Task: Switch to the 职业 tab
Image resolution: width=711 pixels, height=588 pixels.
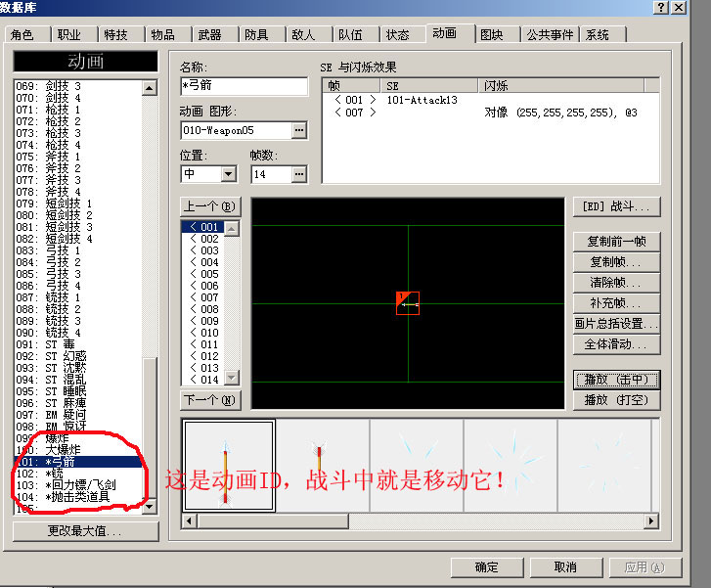Action: [69, 35]
